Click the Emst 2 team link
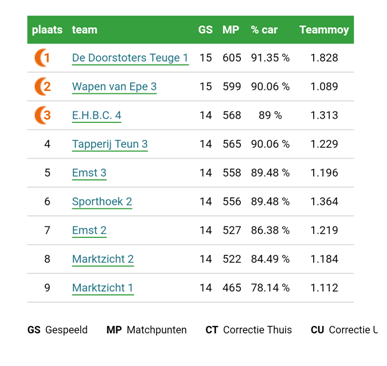 89,230
